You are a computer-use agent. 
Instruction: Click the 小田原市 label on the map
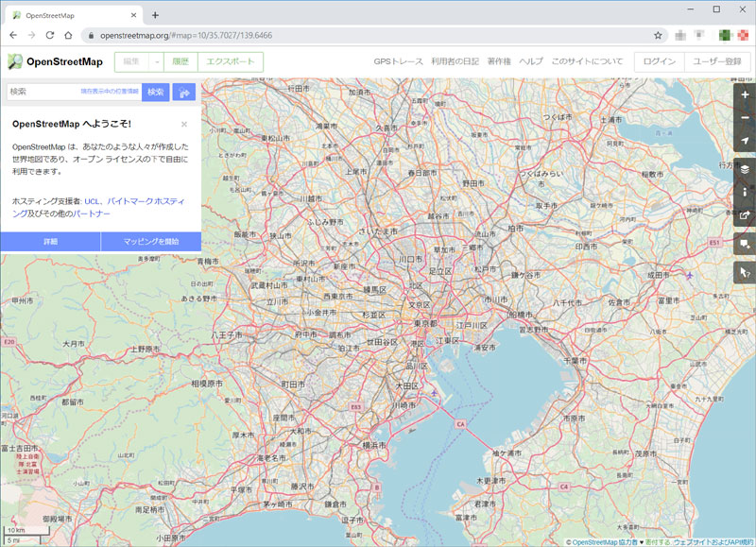click(171, 538)
